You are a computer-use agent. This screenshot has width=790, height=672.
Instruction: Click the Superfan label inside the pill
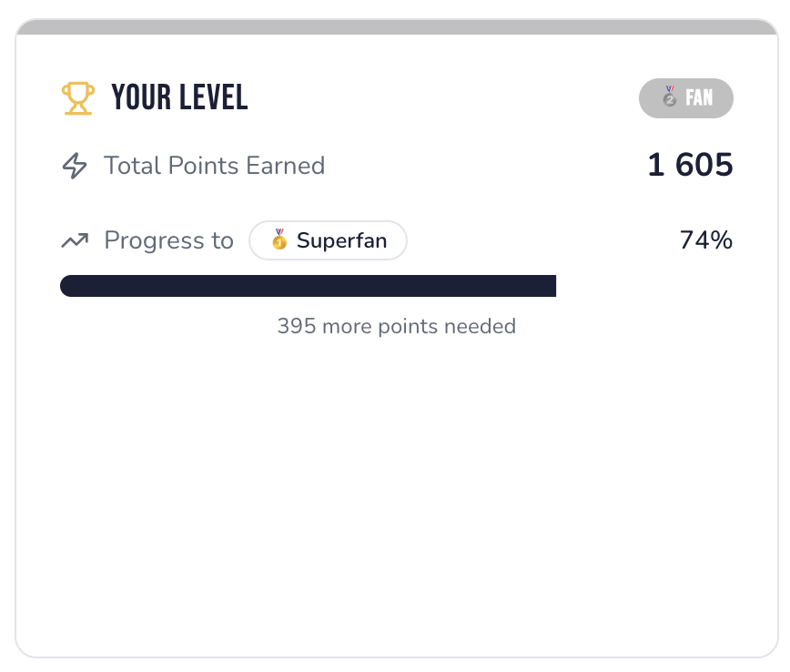(x=346, y=240)
